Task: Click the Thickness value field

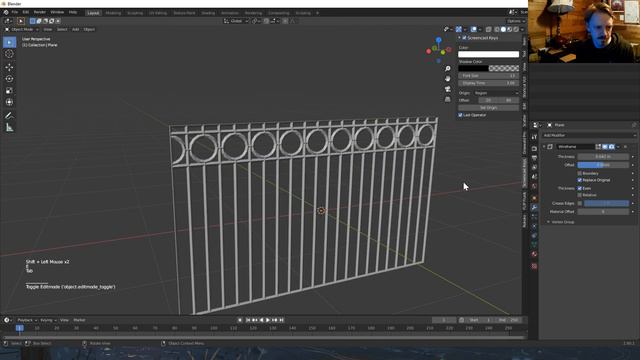Action: (x=603, y=157)
